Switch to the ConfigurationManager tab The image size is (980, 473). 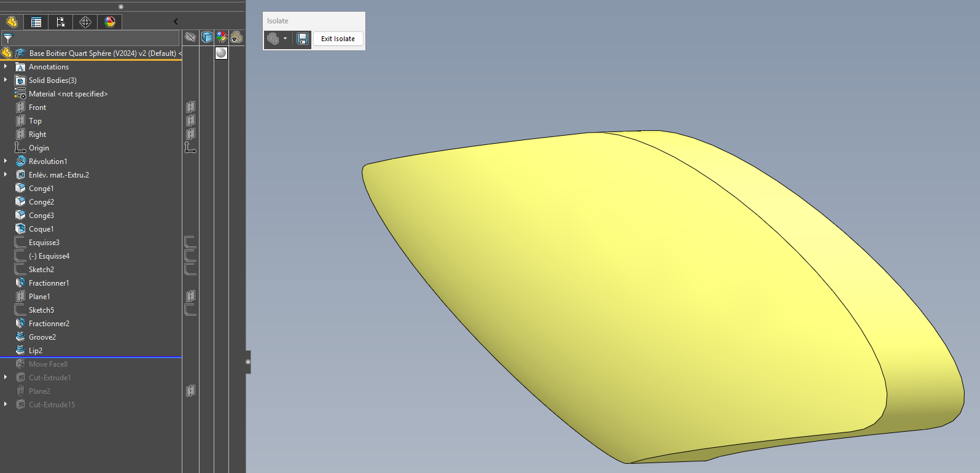click(61, 22)
